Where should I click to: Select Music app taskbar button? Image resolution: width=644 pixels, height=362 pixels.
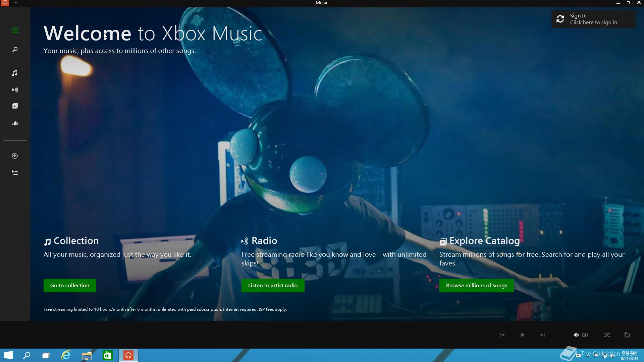click(x=128, y=355)
